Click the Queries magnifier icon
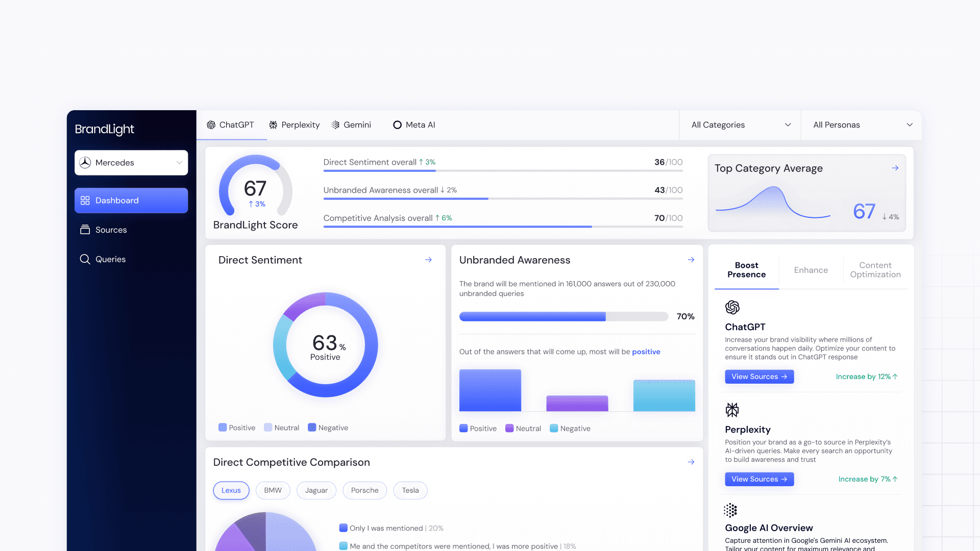This screenshot has width=980, height=551. pos(85,259)
